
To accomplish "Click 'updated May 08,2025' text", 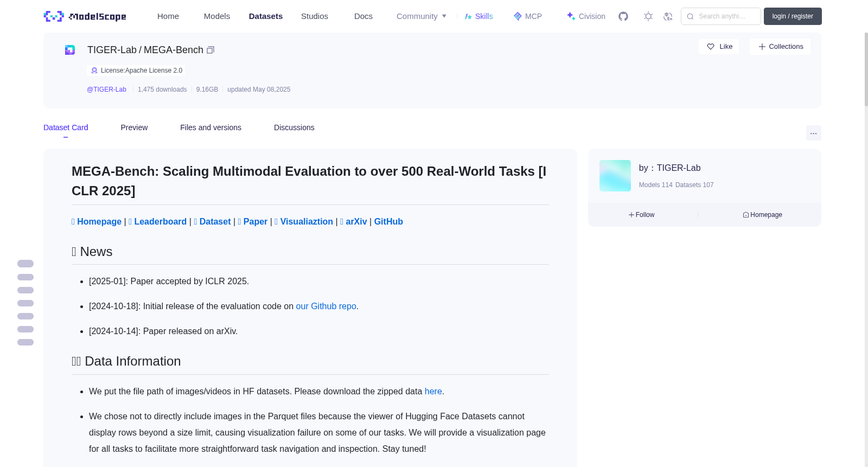I will (259, 89).
